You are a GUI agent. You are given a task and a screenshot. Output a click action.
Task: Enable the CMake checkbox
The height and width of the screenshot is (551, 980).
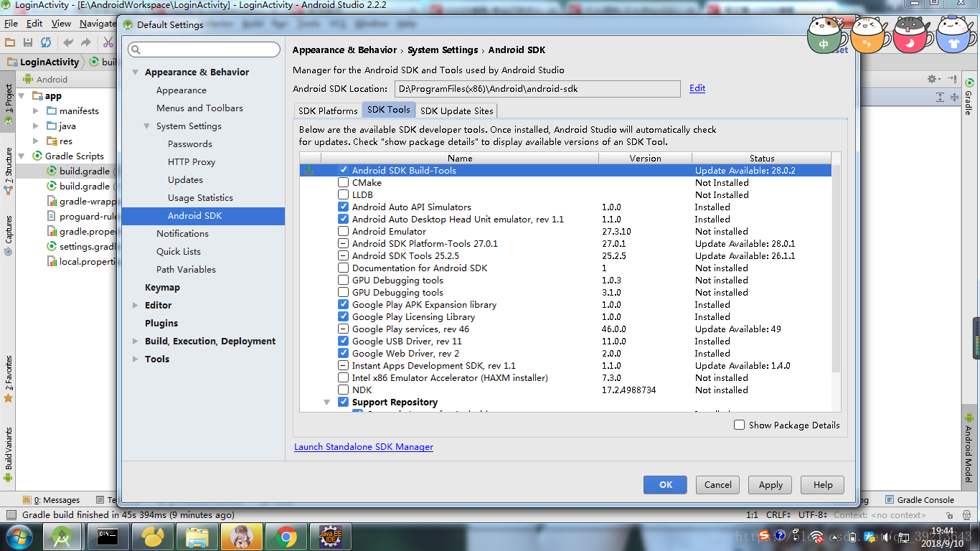342,182
